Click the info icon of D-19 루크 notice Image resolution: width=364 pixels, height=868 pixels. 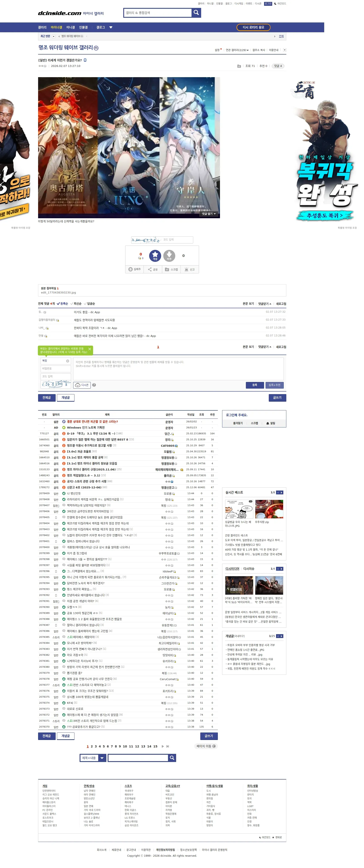coord(64,434)
